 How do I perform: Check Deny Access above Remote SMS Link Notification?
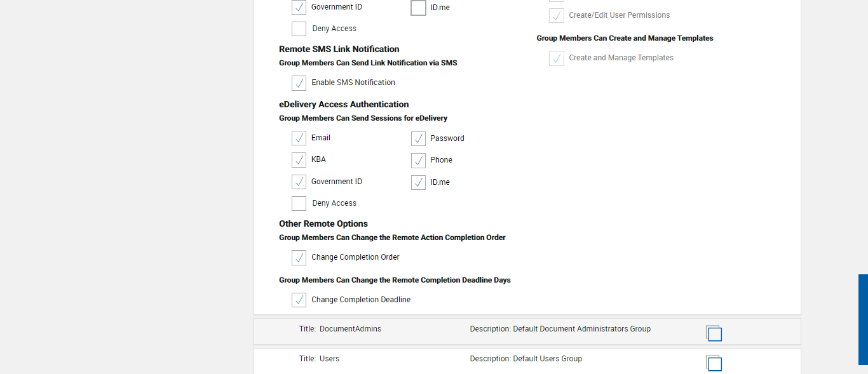299,29
